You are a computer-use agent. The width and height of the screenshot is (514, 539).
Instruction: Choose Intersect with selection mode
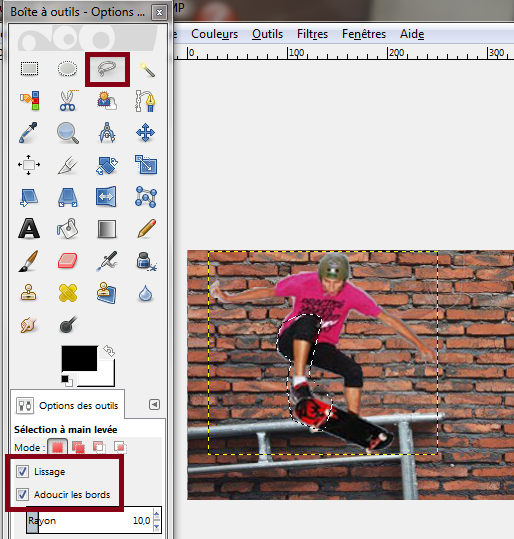(120, 447)
